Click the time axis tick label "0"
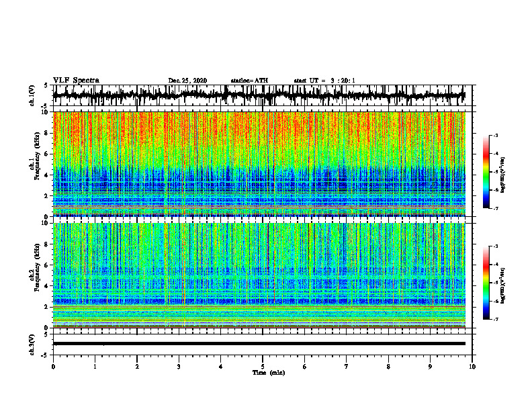Screen dimensions: 532x411 [53, 367]
